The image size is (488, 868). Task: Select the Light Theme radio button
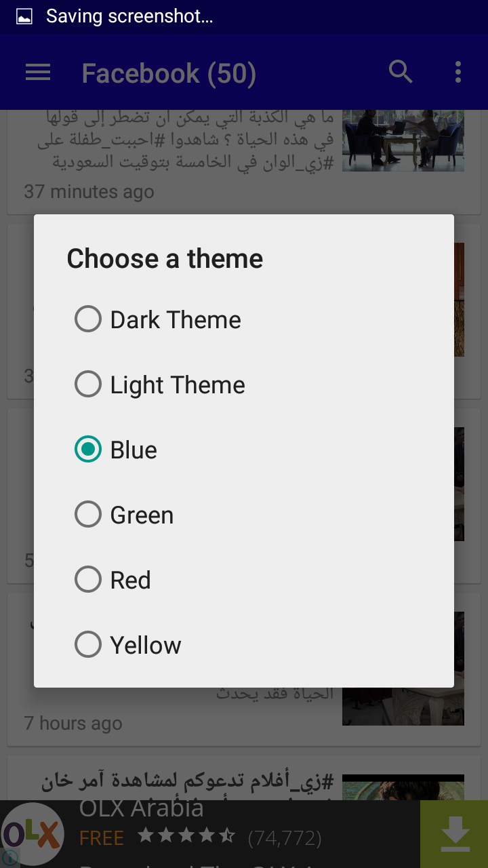coord(88,384)
